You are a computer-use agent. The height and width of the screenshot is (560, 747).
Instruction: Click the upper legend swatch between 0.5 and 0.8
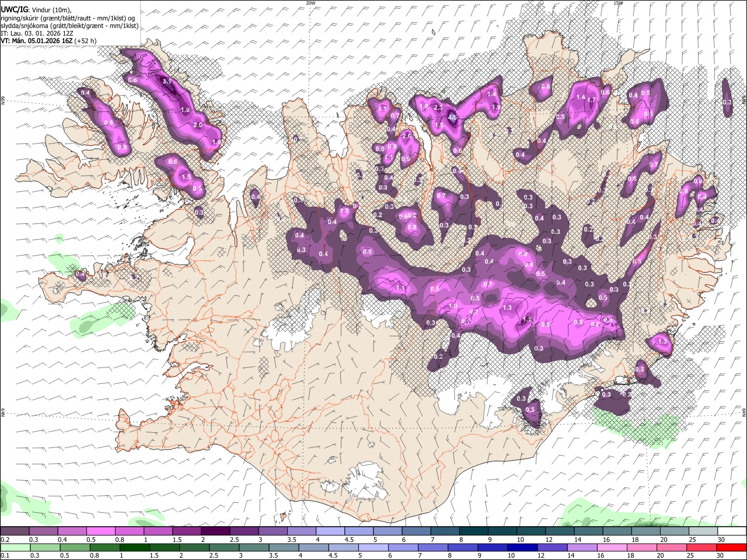tap(100, 531)
